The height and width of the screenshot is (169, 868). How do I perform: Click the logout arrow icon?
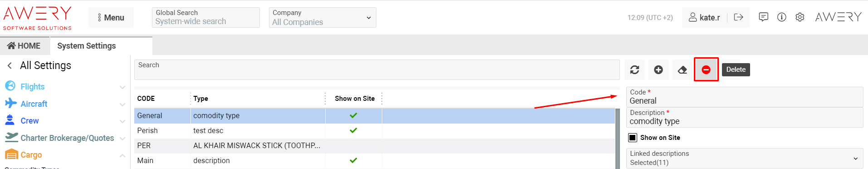pyautogui.click(x=738, y=17)
